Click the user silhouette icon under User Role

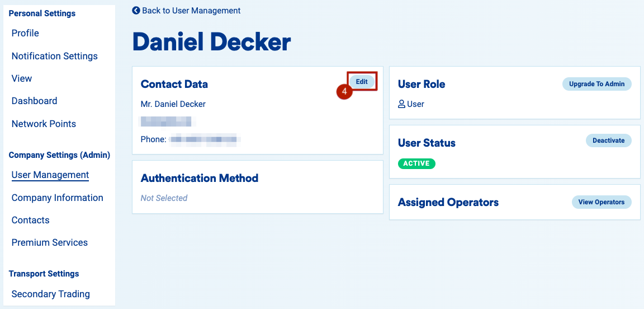click(401, 104)
